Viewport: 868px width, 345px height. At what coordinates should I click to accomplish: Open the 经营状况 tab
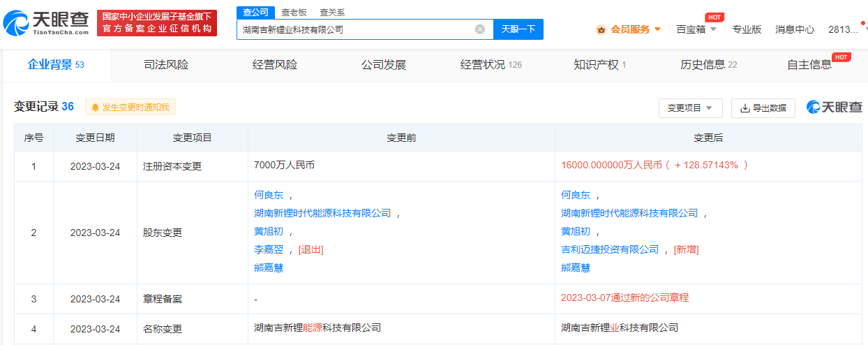pyautogui.click(x=491, y=65)
